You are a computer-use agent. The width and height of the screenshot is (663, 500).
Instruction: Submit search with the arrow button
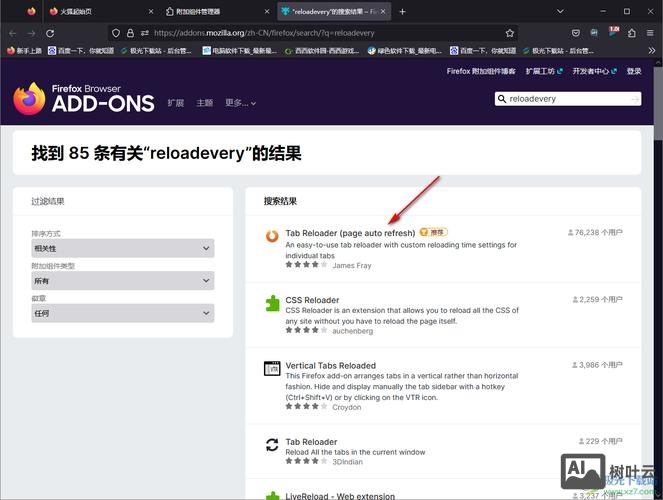click(635, 98)
